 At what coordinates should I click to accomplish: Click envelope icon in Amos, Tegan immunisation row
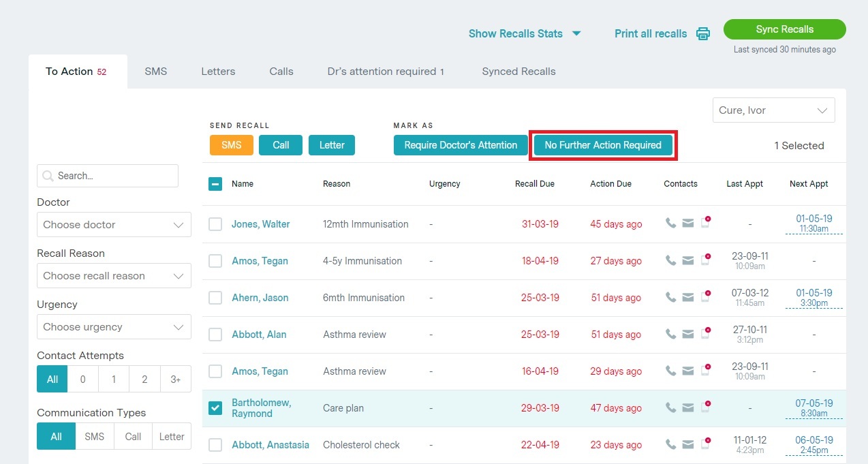tap(688, 260)
